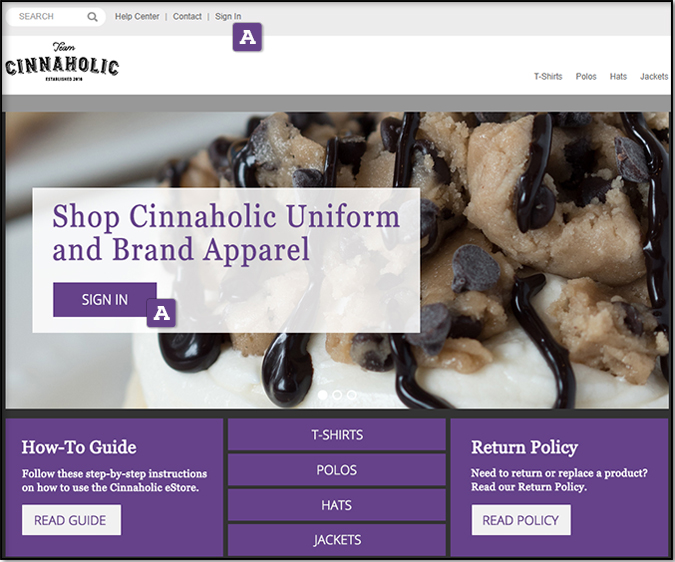Click the A marker beside SIGN IN button
The image size is (675, 562).
161,313
